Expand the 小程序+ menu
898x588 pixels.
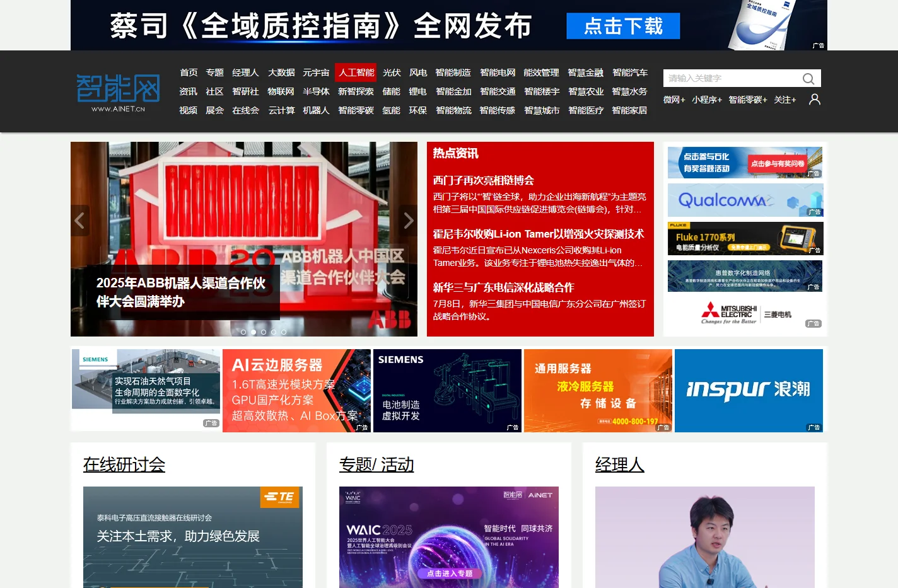[707, 100]
